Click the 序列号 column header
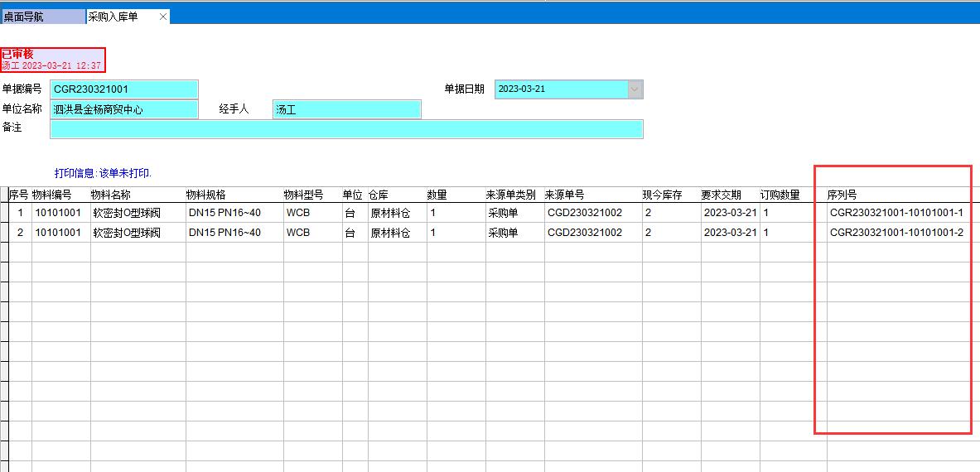This screenshot has width=980, height=472. (842, 195)
